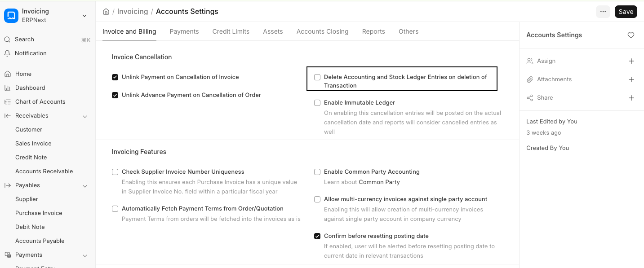Disable Unlink Payment on Cancellation of Invoice

click(115, 77)
